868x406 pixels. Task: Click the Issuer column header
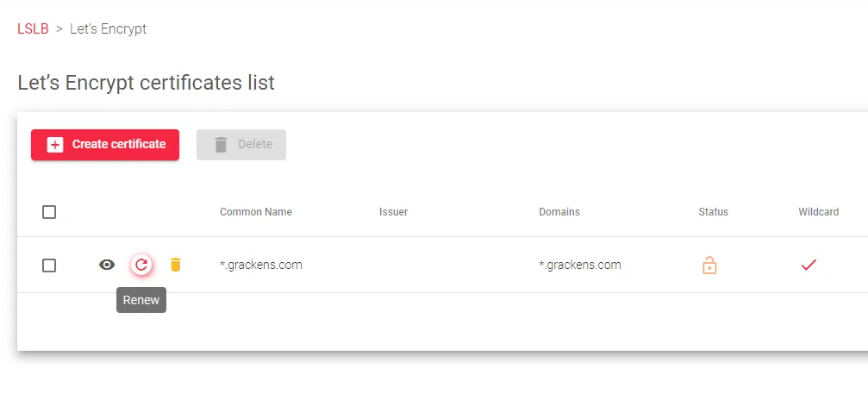[393, 212]
